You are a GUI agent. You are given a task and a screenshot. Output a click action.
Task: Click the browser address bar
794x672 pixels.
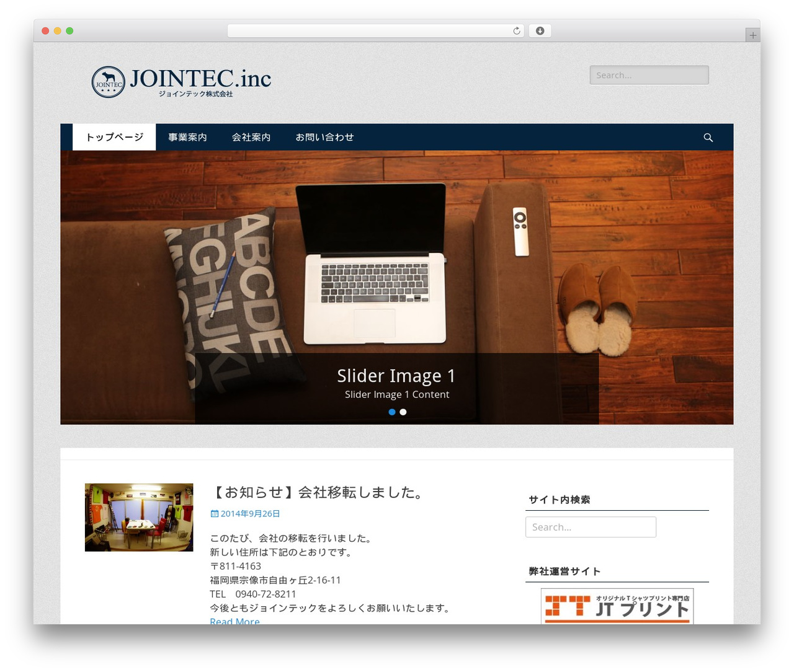[x=375, y=31]
